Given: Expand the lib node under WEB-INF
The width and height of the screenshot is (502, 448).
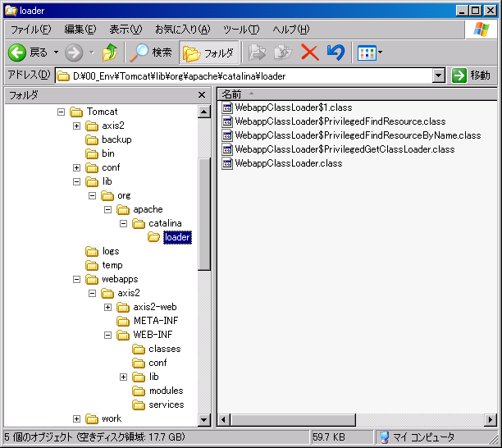Looking at the screenshot, I should (x=123, y=377).
